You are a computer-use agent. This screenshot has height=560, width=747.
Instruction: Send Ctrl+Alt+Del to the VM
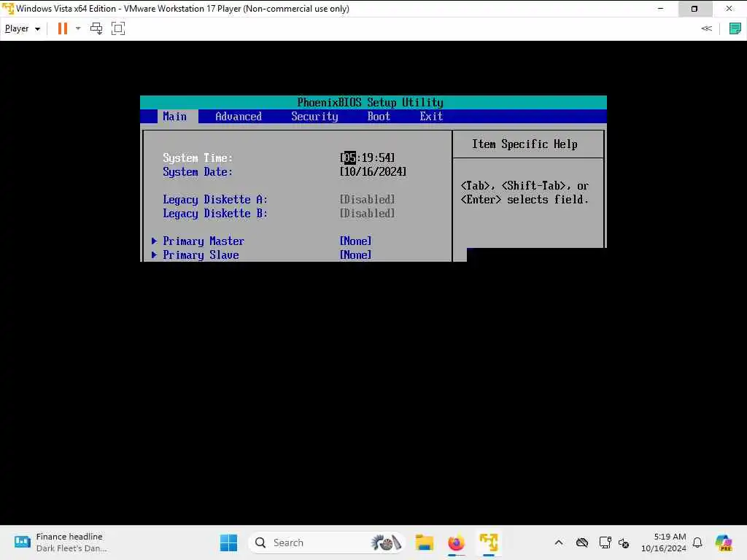[96, 28]
